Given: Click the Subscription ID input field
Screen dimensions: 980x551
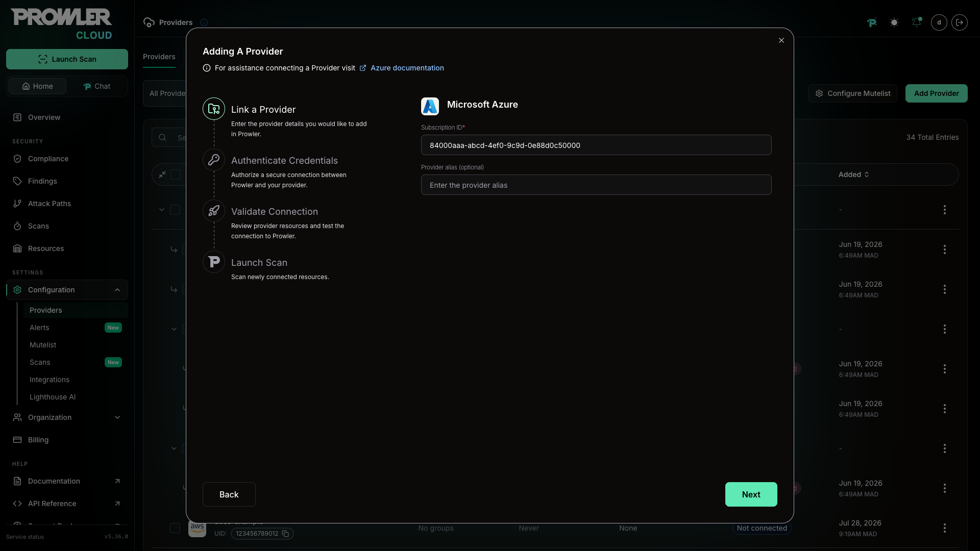Looking at the screenshot, I should coord(596,145).
